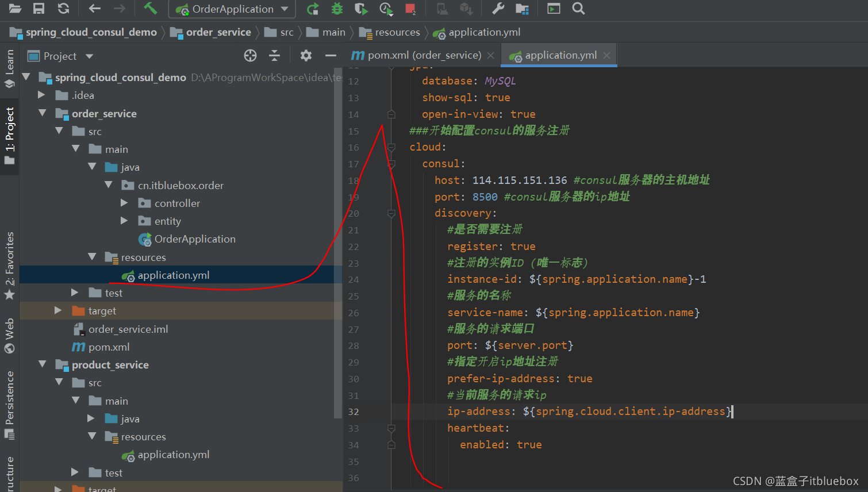
Task: Click the locate file crosshair icon
Action: click(250, 56)
